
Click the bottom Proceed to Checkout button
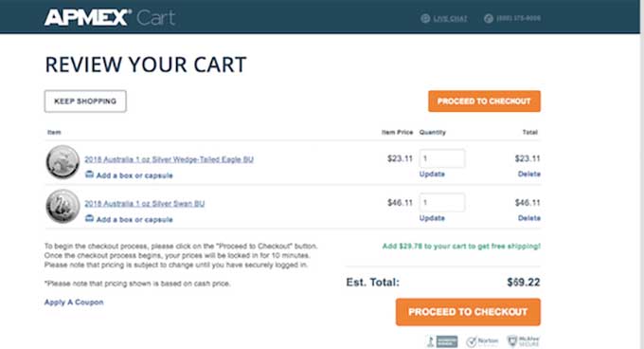[x=468, y=312]
